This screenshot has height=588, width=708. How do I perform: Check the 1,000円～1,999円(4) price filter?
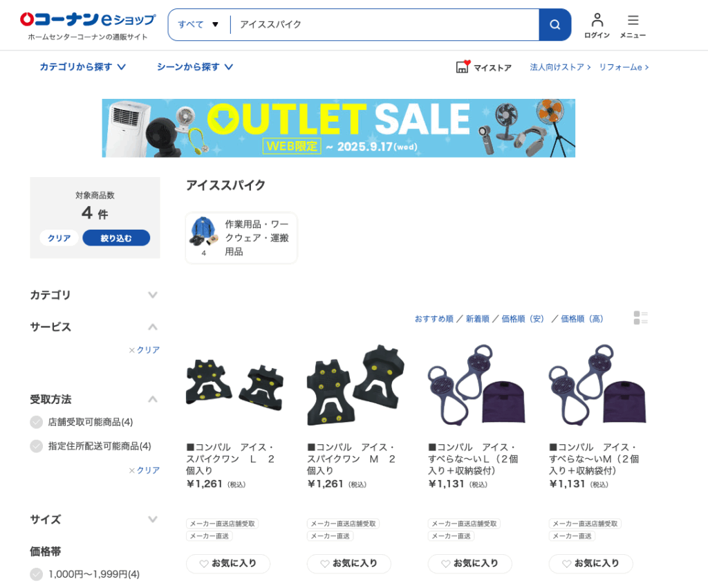(36, 574)
